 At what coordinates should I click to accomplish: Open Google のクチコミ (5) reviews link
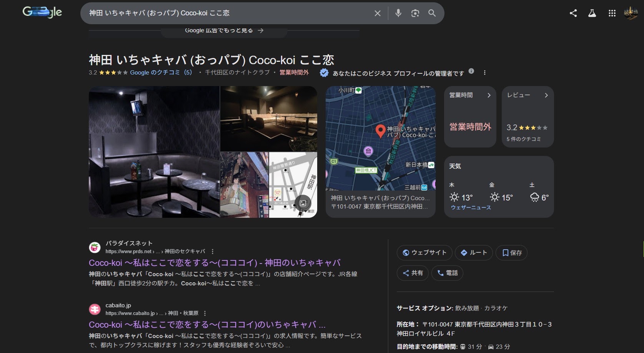pos(161,73)
